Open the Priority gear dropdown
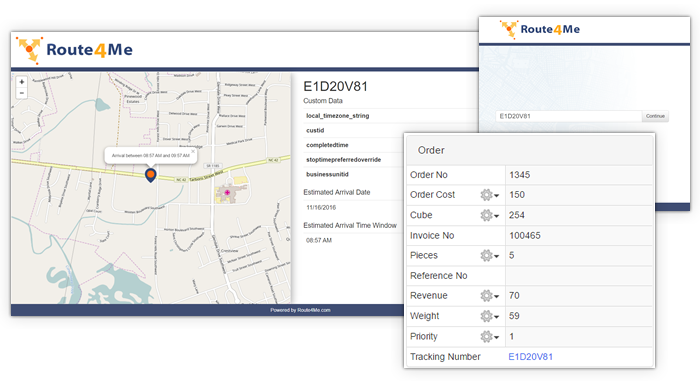 pyautogui.click(x=490, y=336)
